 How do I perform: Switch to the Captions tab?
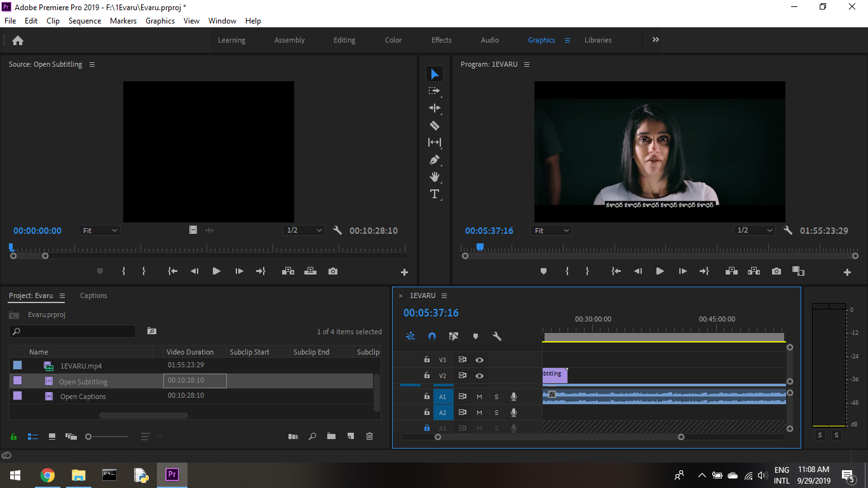point(93,295)
